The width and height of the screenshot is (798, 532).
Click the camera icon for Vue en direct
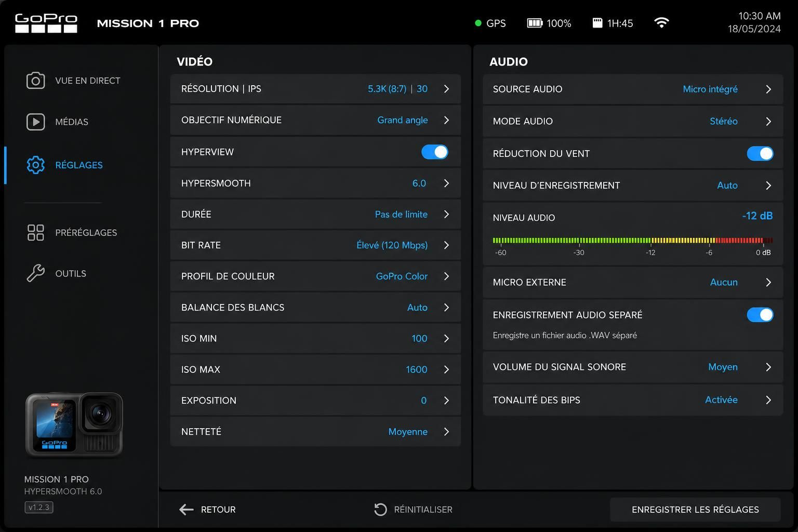36,81
